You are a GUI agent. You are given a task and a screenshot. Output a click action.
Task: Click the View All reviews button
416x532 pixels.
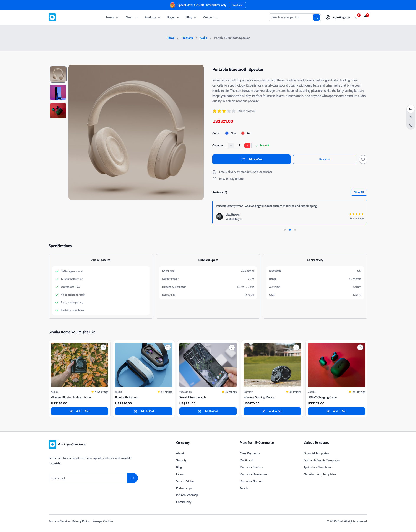tap(359, 192)
